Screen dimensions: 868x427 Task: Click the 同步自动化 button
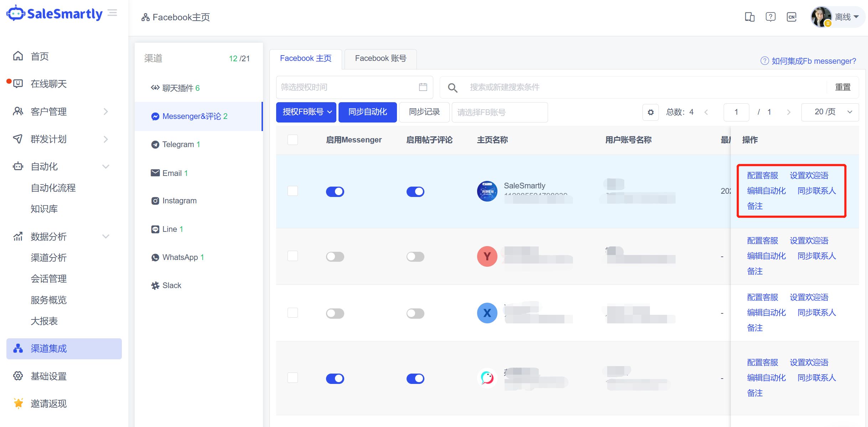pos(367,112)
